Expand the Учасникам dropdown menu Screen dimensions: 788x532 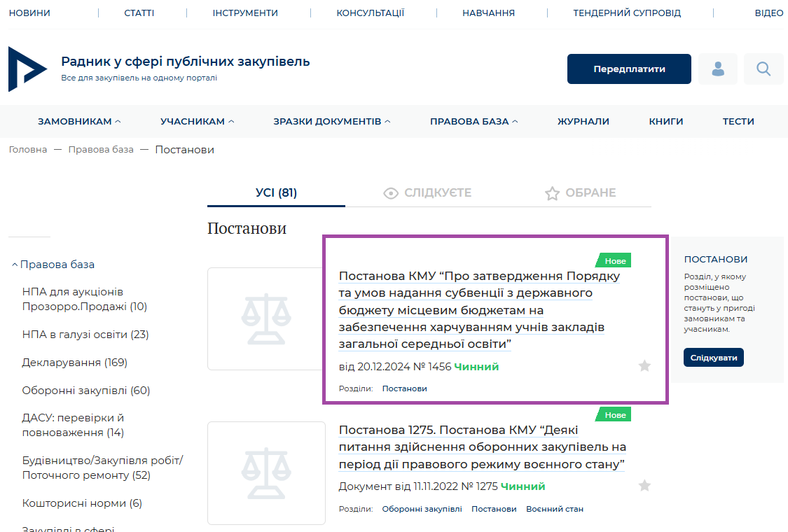coord(197,122)
